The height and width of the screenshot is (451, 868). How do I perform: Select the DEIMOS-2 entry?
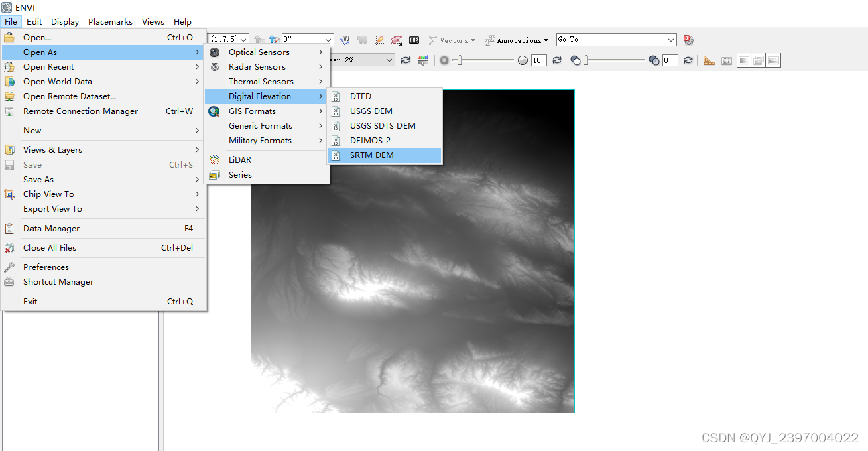[x=385, y=141]
